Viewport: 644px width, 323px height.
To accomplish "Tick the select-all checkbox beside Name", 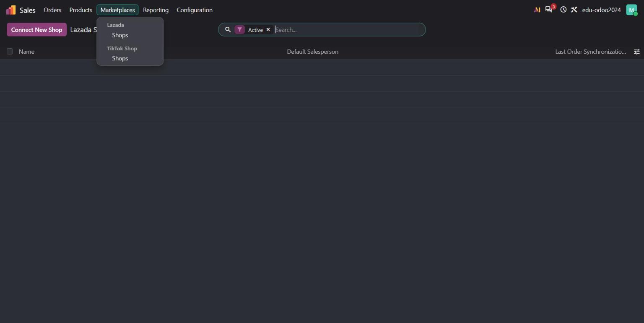I will (10, 52).
